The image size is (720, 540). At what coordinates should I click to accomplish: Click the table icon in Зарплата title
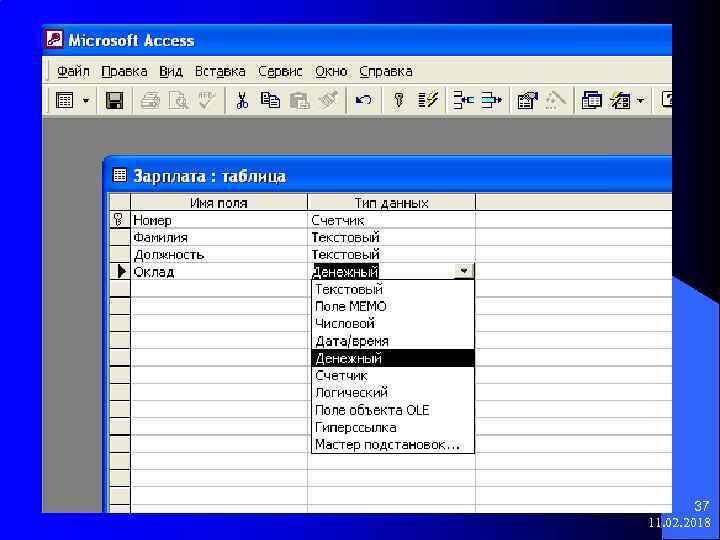pyautogui.click(x=119, y=175)
